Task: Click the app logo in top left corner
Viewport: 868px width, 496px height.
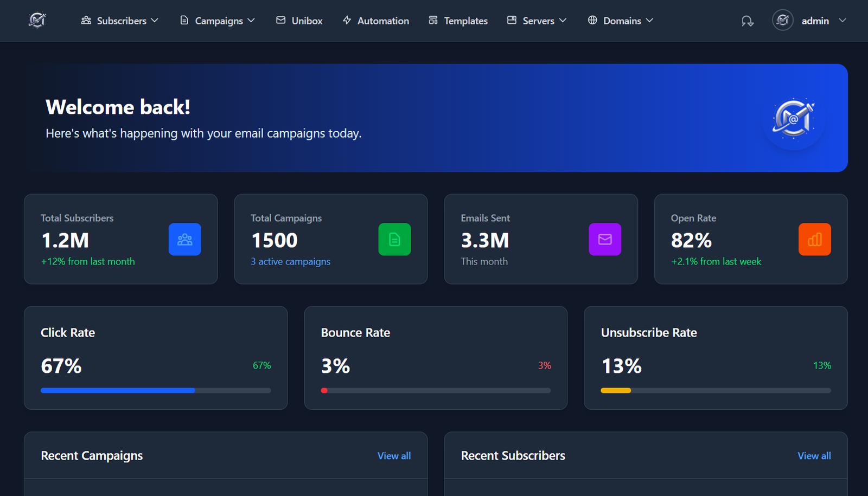Action: pos(36,20)
